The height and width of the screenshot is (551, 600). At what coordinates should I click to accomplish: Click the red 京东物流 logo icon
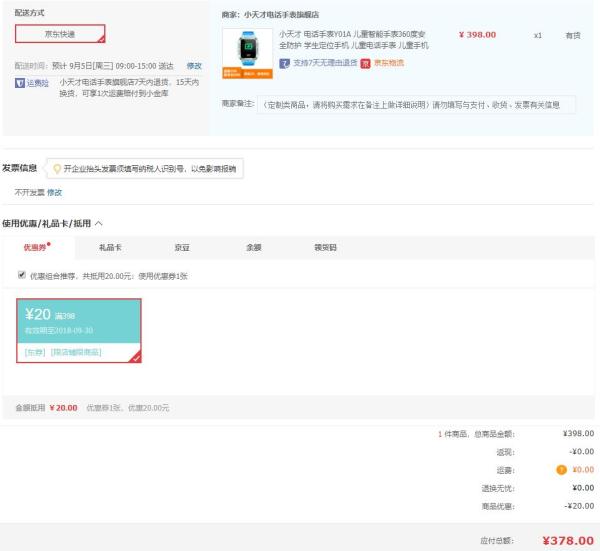point(365,63)
